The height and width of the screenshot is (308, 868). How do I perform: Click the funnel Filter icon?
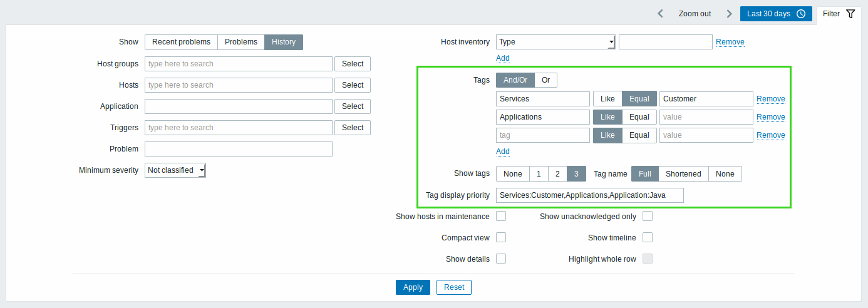[850, 14]
